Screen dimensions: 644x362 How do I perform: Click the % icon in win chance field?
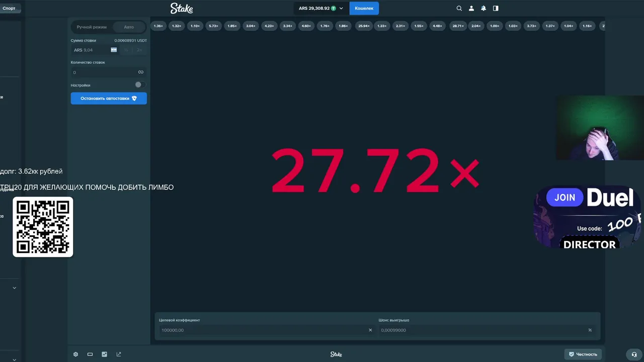(590, 330)
